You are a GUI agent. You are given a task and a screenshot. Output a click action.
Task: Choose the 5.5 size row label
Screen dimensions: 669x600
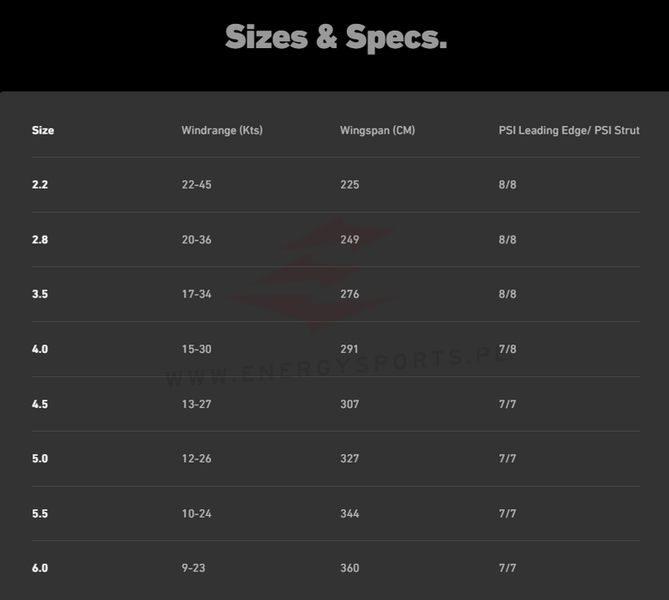pyautogui.click(x=40, y=514)
